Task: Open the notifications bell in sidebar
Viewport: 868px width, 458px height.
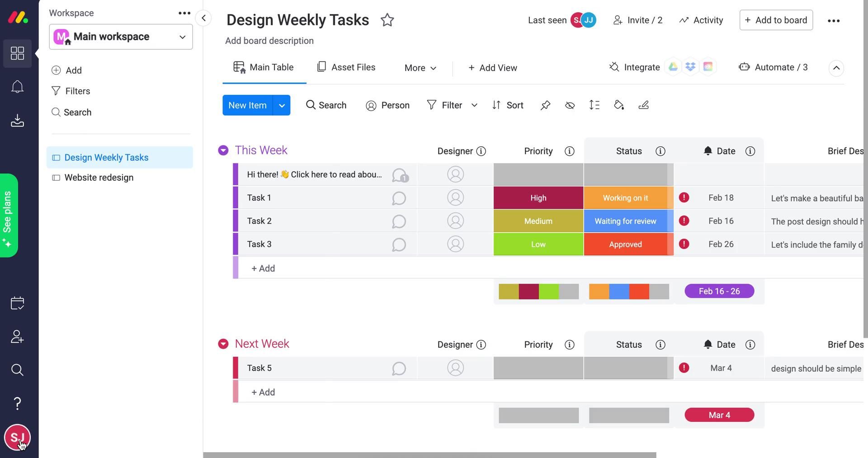Action: tap(17, 87)
